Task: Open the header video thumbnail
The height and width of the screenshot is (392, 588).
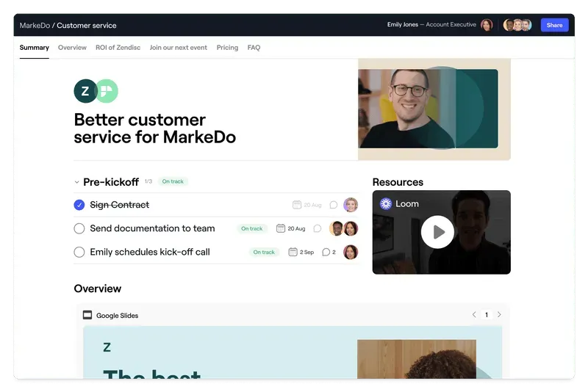Action: [x=429, y=109]
